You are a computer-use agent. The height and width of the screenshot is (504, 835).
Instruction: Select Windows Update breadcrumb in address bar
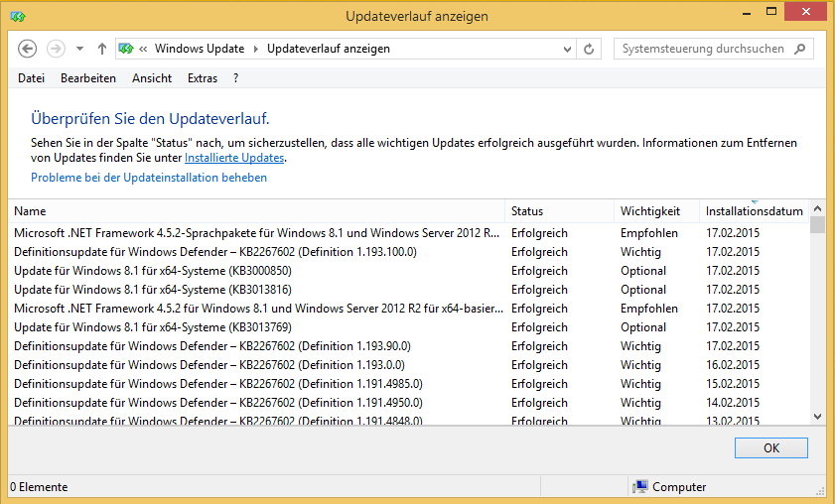[x=200, y=49]
